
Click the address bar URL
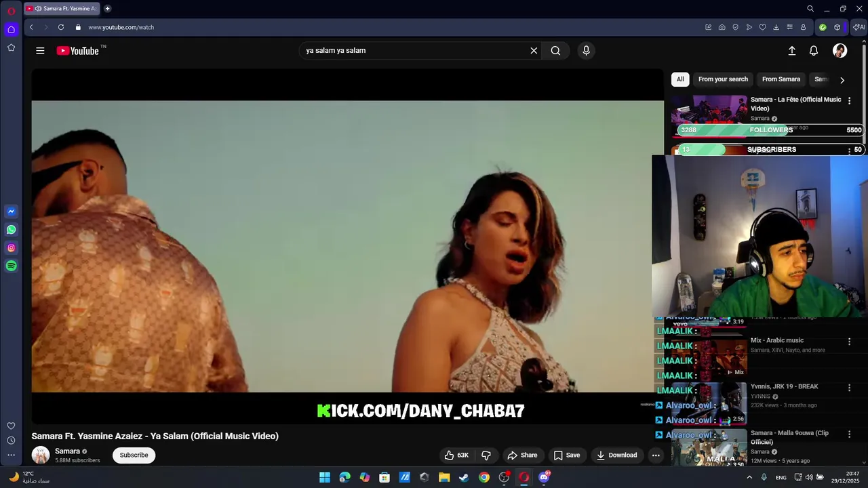[x=121, y=27]
